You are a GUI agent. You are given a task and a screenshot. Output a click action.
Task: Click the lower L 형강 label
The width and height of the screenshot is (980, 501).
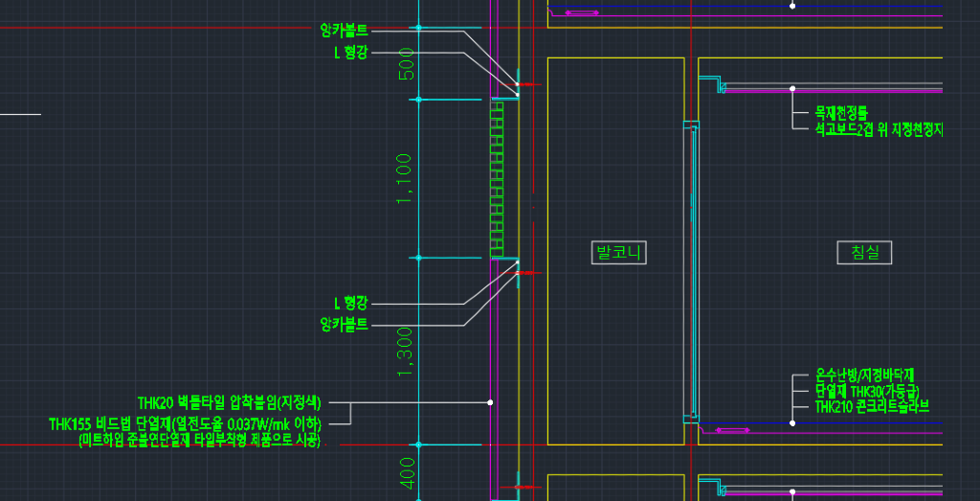point(350,304)
